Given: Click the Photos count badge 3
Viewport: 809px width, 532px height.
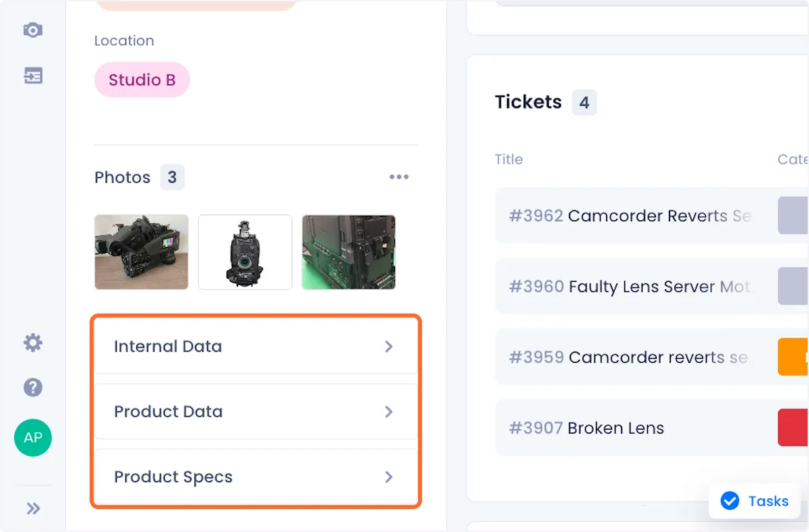Looking at the screenshot, I should click(x=172, y=177).
